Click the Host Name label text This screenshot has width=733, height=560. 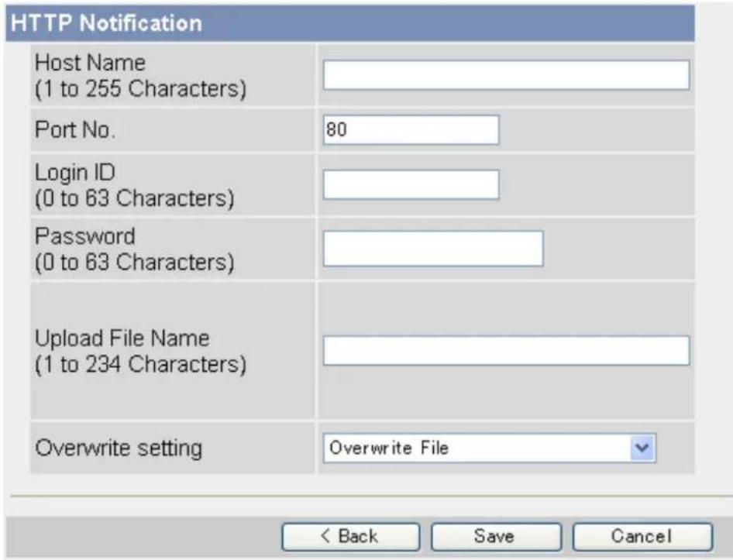(x=90, y=63)
